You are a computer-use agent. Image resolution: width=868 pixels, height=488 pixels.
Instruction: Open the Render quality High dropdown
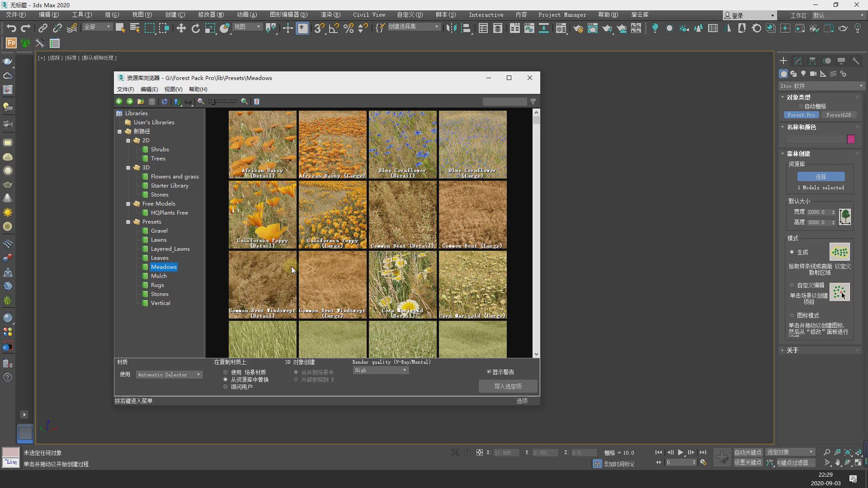pyautogui.click(x=381, y=370)
